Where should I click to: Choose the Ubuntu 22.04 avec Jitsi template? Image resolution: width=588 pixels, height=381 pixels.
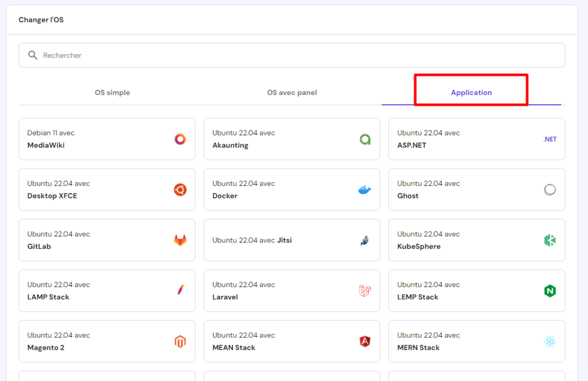(292, 240)
